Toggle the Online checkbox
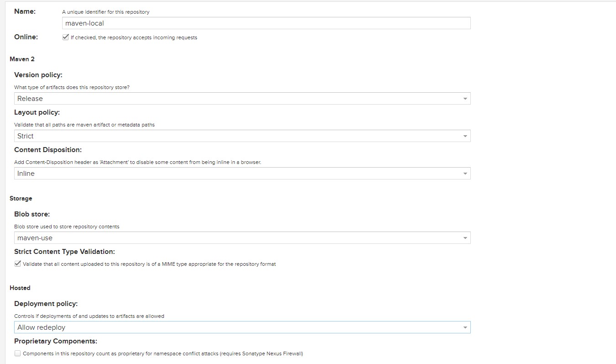Image resolution: width=616 pixels, height=364 pixels. (65, 37)
